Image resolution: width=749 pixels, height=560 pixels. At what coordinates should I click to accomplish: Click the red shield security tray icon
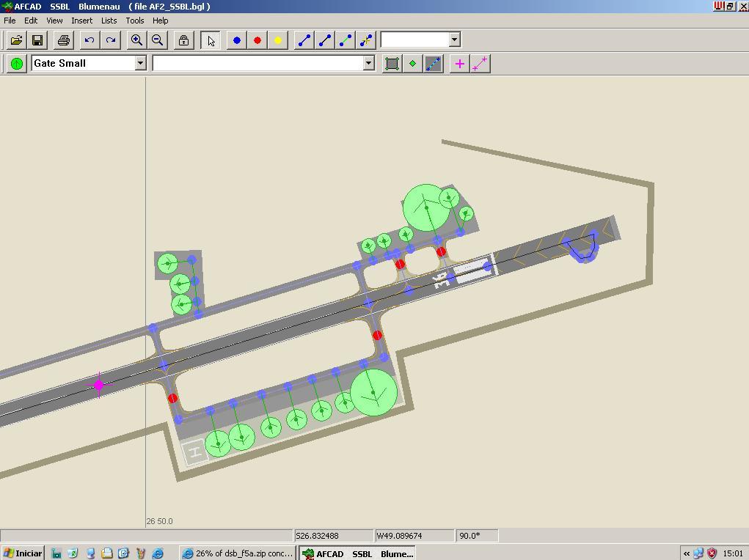pos(712,553)
